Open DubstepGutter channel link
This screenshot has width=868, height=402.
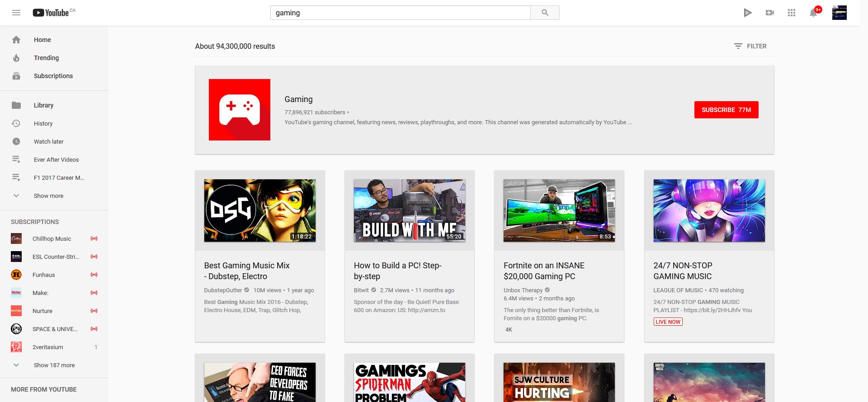223,290
